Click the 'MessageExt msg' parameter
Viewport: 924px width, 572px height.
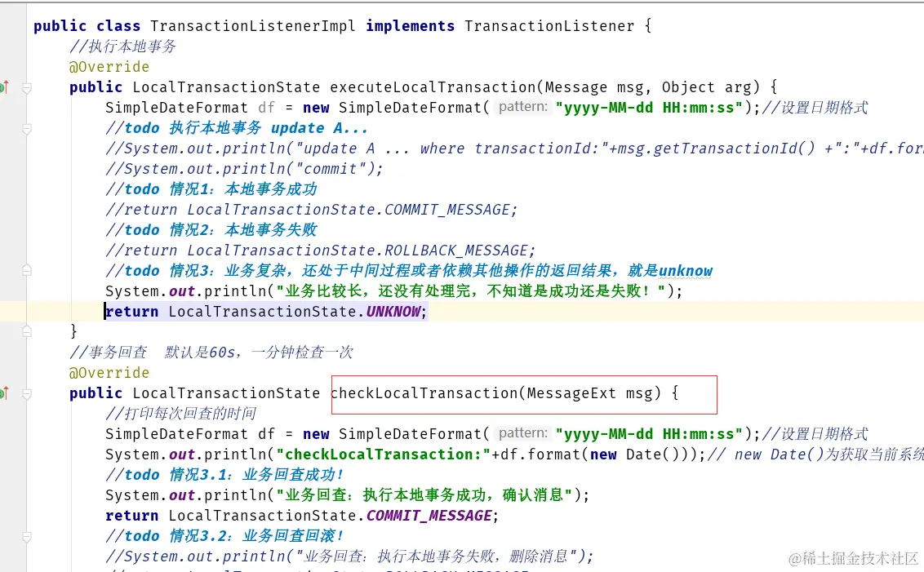pyautogui.click(x=590, y=393)
